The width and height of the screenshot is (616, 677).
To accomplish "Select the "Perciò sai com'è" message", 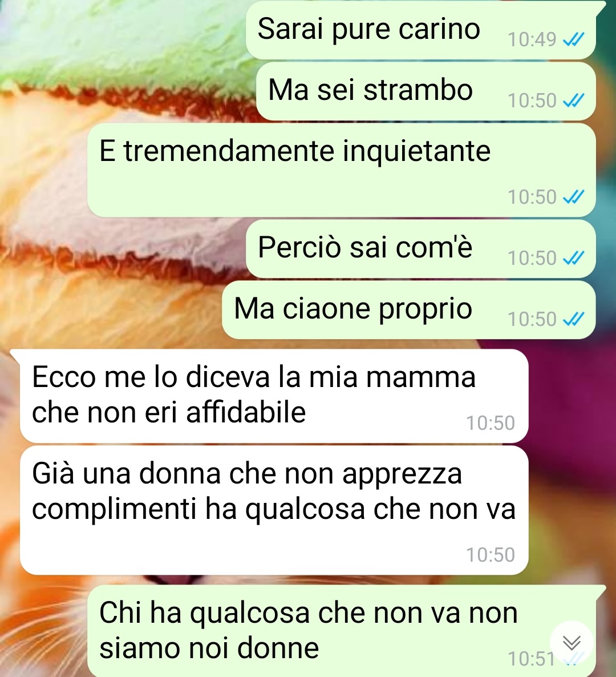I will (x=421, y=249).
